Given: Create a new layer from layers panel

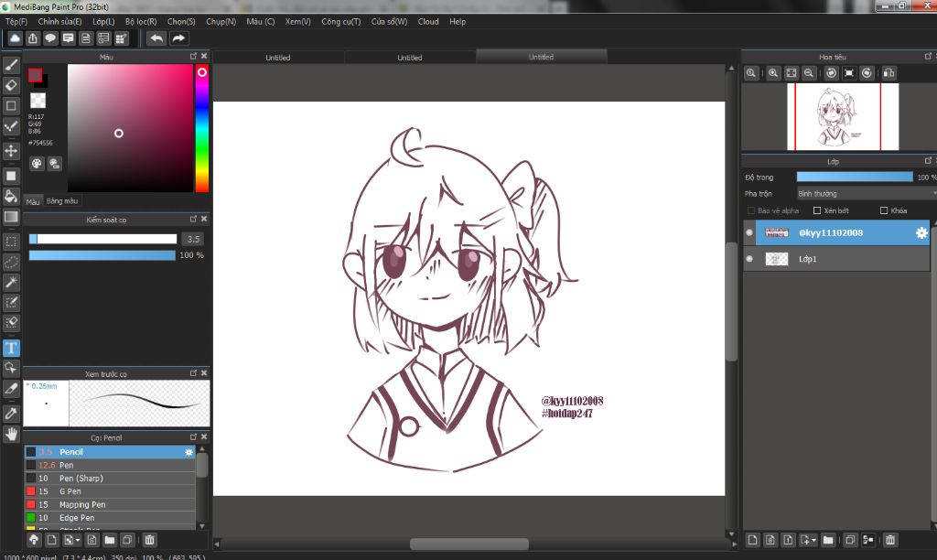Looking at the screenshot, I should 752,540.
